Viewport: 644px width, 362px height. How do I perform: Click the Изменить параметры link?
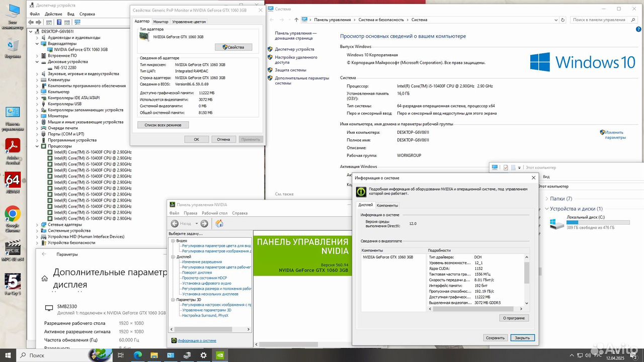615,135
